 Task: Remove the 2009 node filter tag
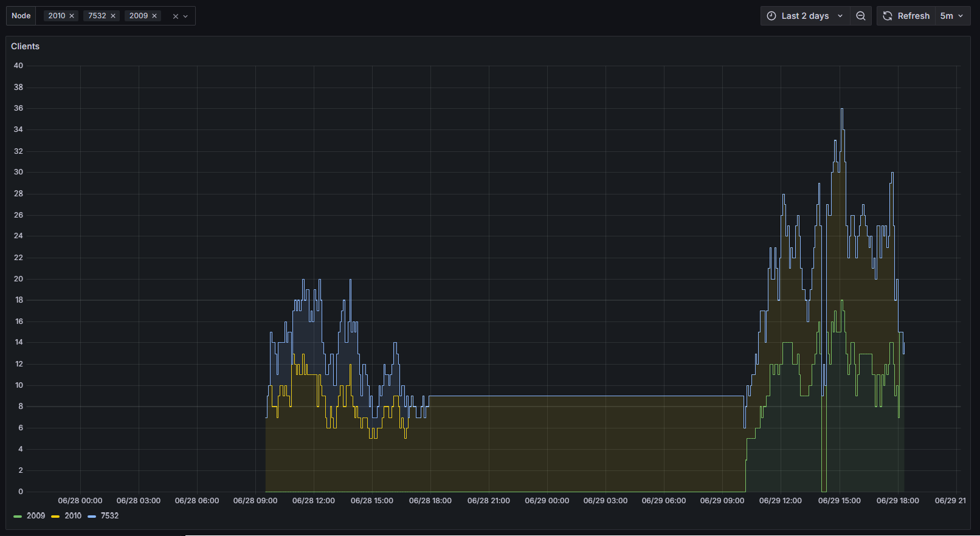pyautogui.click(x=154, y=16)
